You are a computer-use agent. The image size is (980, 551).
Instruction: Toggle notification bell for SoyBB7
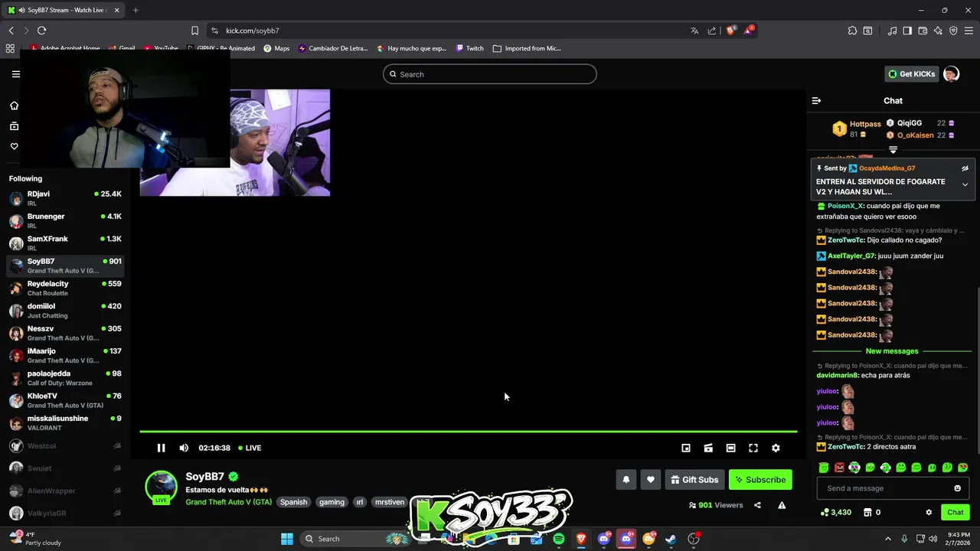pos(626,480)
